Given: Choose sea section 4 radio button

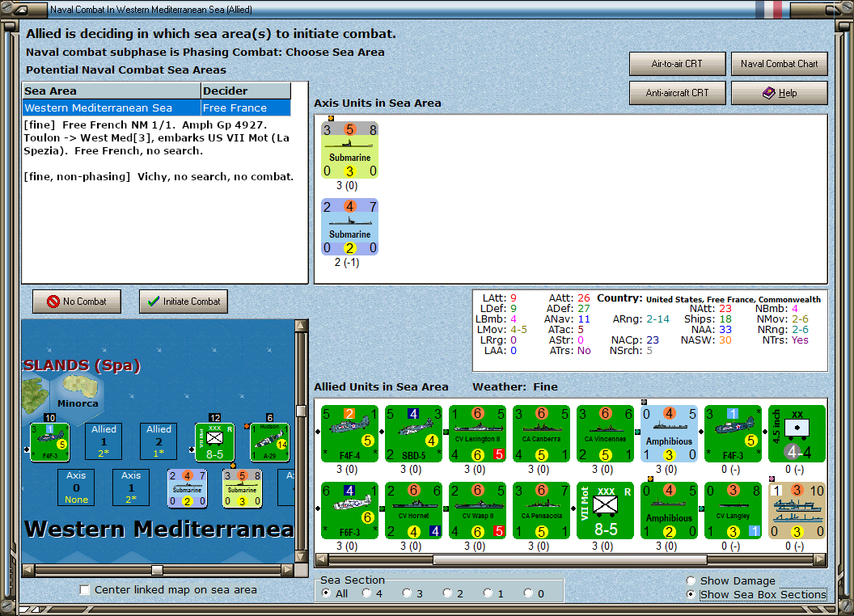Looking at the screenshot, I should point(366,593).
